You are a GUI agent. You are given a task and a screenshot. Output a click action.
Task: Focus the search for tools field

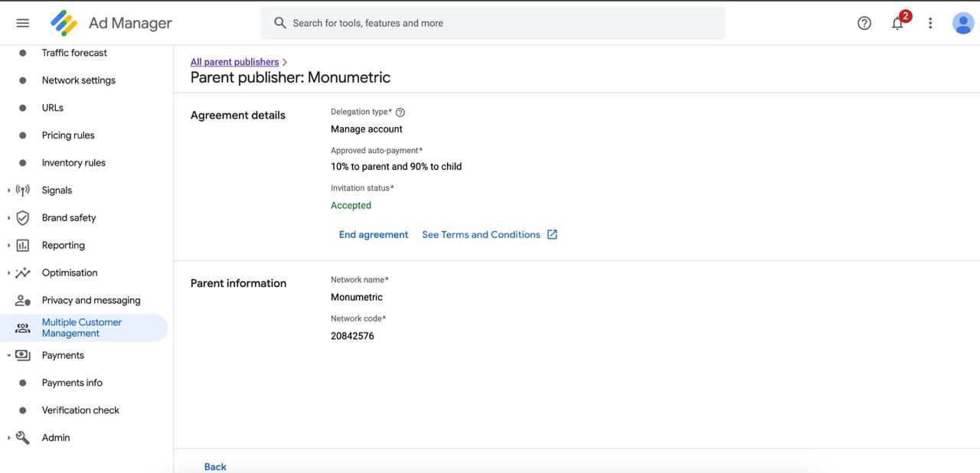coord(493,23)
